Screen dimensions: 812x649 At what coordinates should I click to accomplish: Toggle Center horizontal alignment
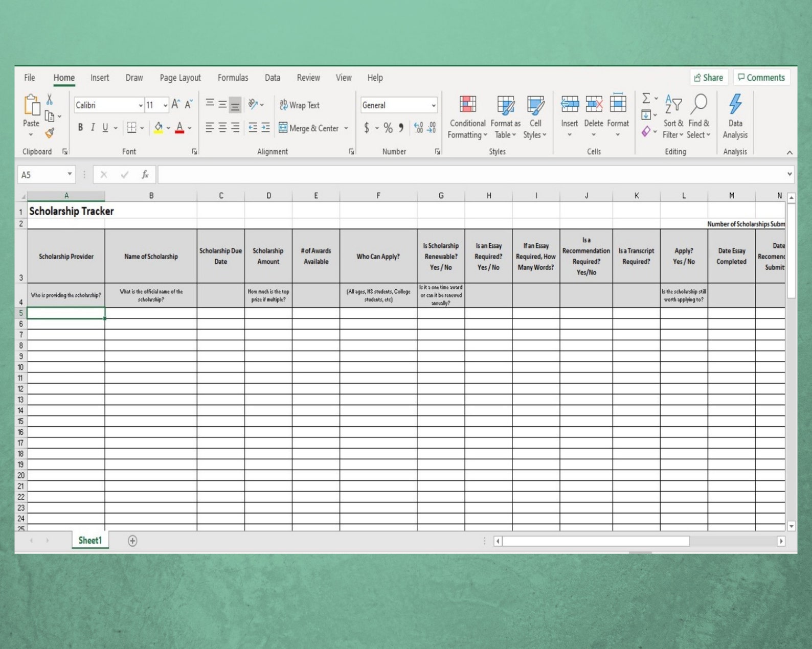[222, 128]
